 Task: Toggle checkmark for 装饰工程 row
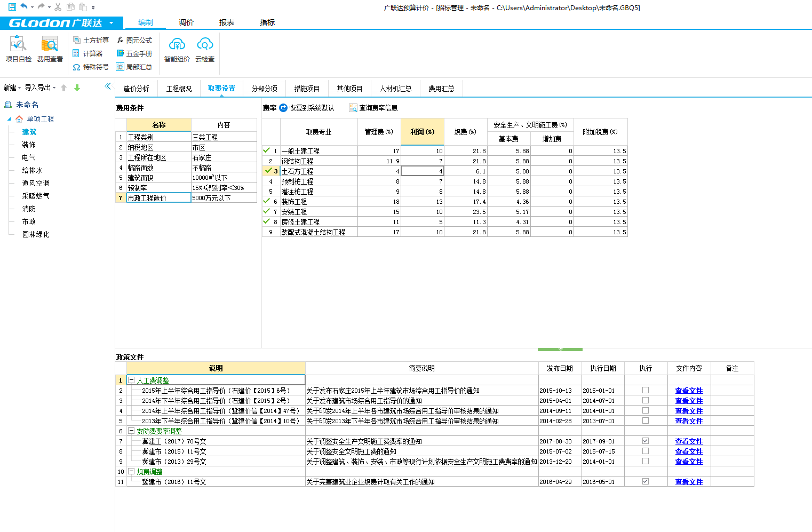[267, 201]
